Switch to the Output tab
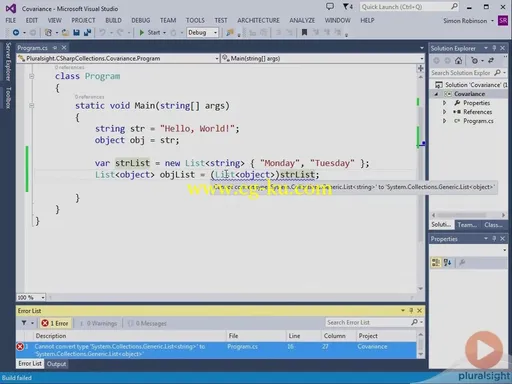This screenshot has width=512, height=384. tap(56, 364)
